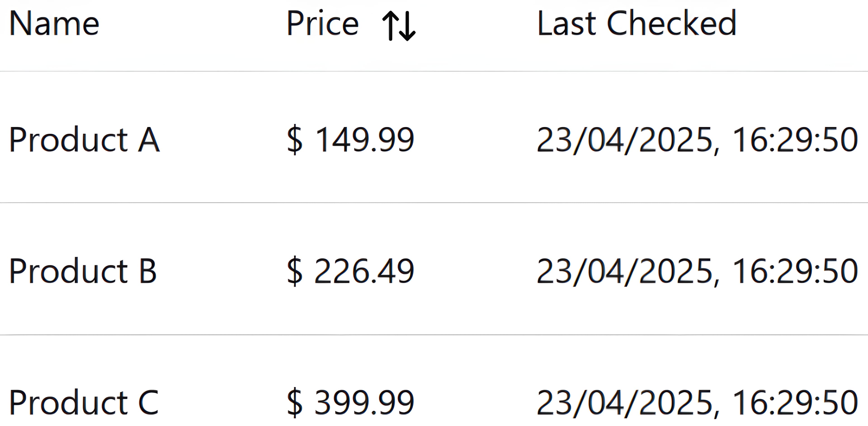The image size is (868, 426).
Task: Click the Name column header
Action: (54, 23)
